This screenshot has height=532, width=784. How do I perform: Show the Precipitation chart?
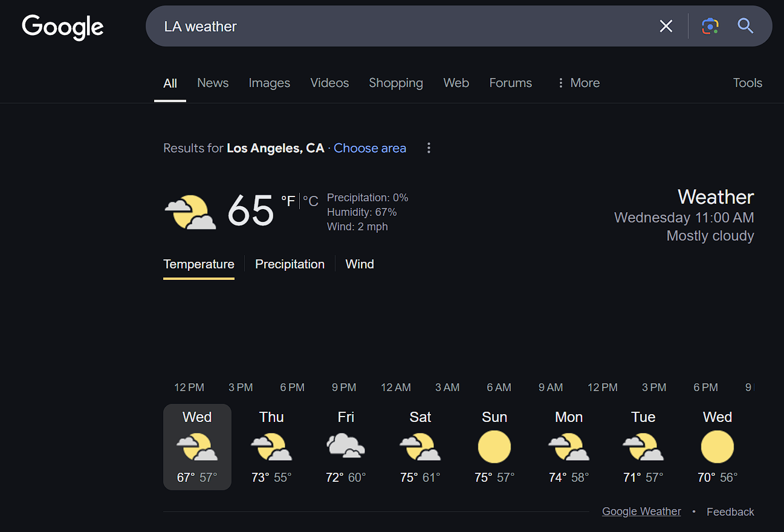[x=290, y=264]
